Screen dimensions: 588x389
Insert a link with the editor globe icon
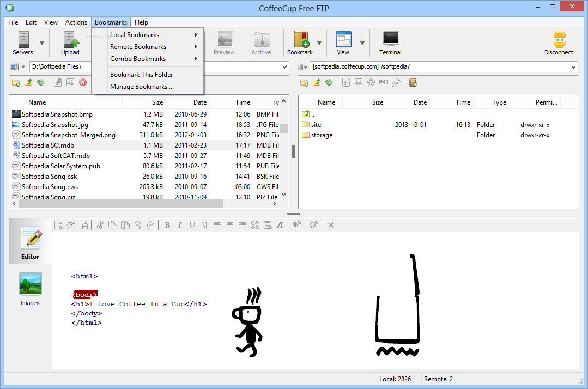point(255,225)
